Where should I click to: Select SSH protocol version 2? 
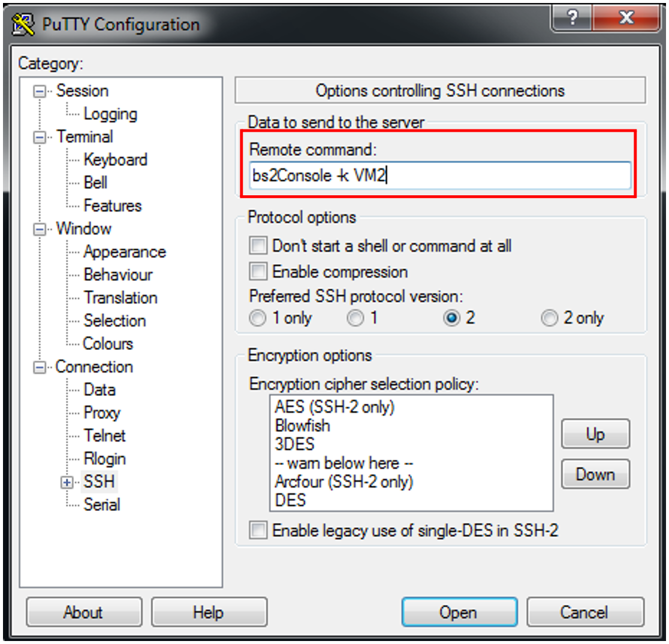(x=452, y=318)
